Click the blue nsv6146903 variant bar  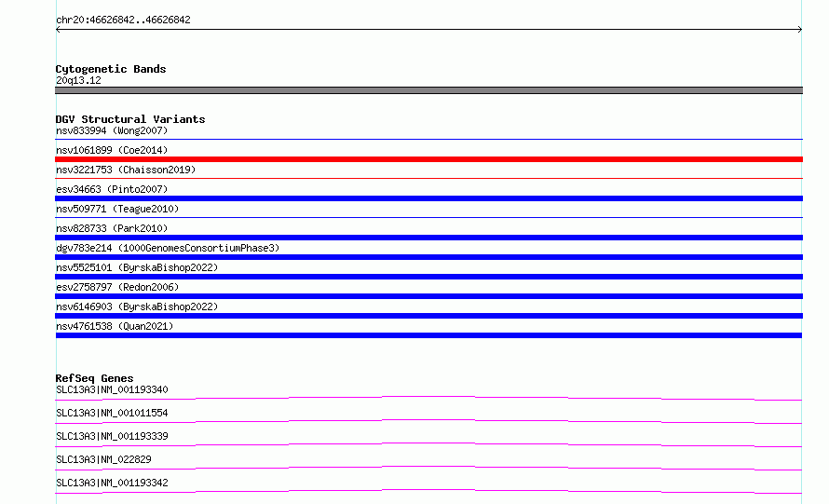pos(428,316)
